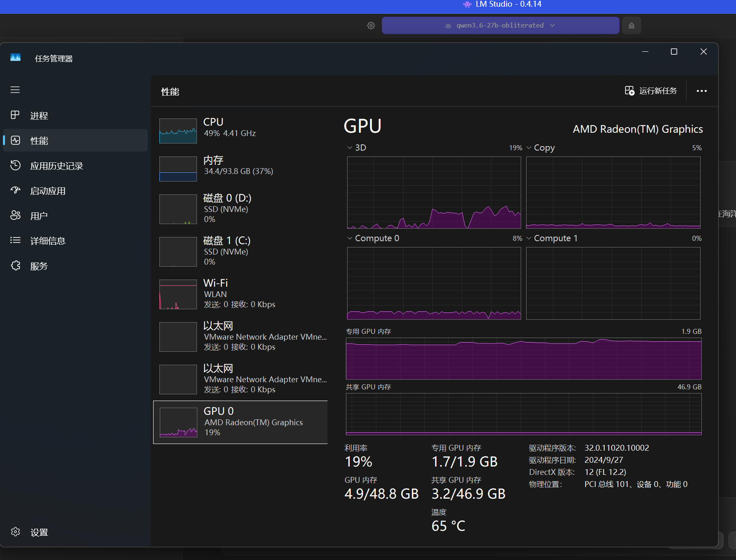Click the 共享 GPU 内存 usage graph
Screen dimensions: 736x560
[x=524, y=414]
